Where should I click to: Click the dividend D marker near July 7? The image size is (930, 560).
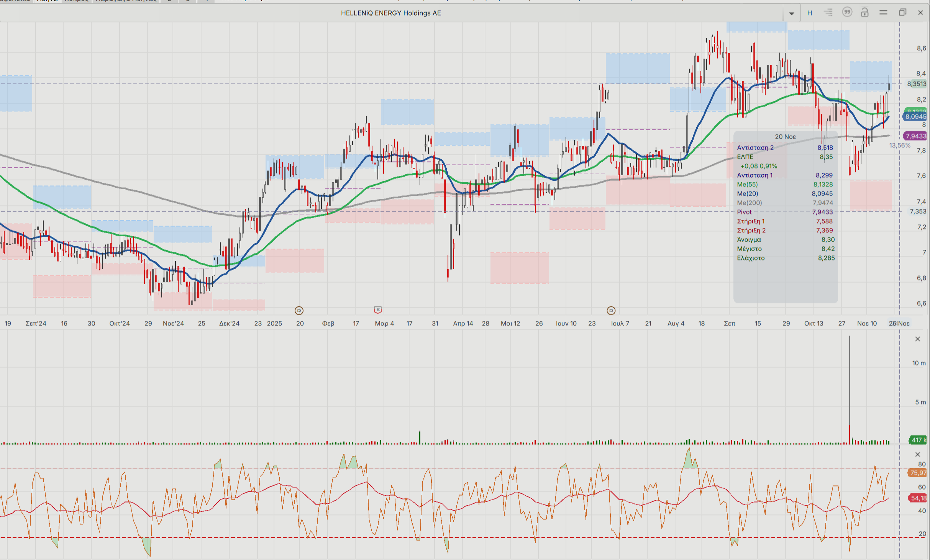pos(611,311)
